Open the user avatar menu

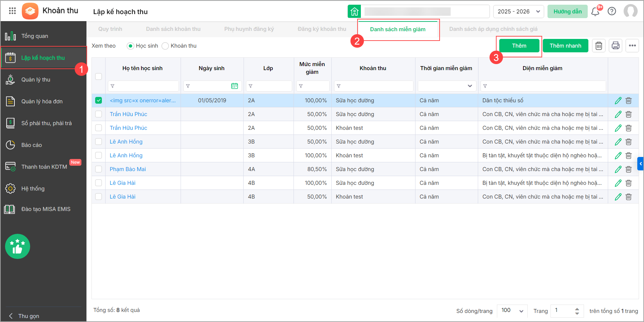tap(631, 11)
